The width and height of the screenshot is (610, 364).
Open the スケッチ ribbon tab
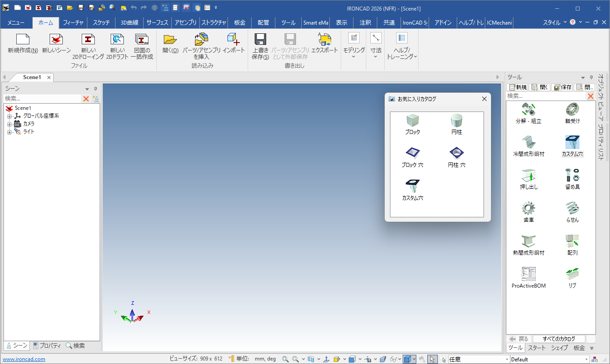tap(101, 23)
